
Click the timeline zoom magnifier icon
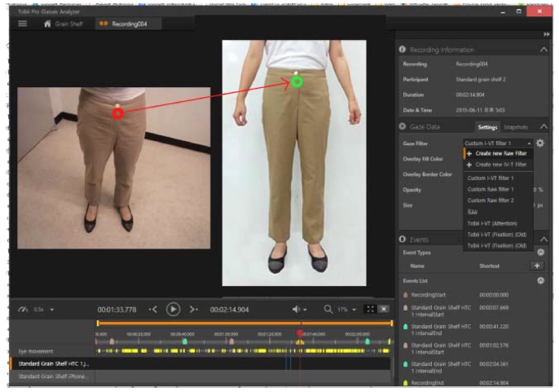pos(328,309)
